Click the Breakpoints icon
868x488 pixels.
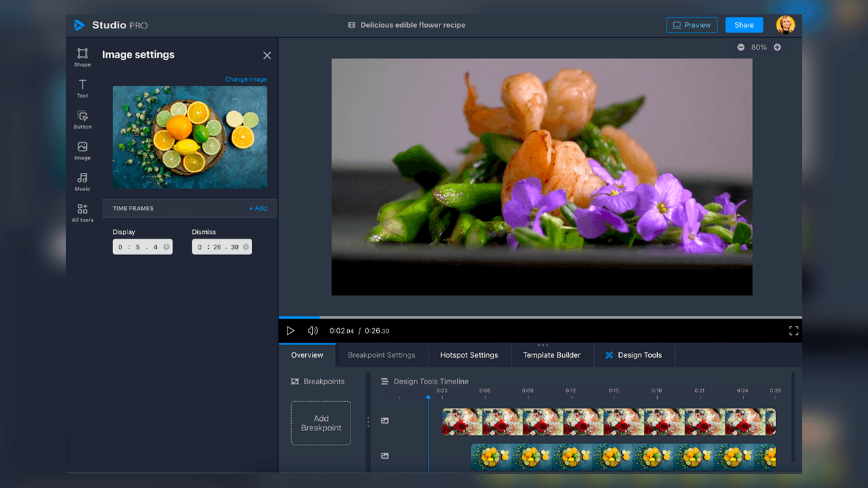[295, 382]
